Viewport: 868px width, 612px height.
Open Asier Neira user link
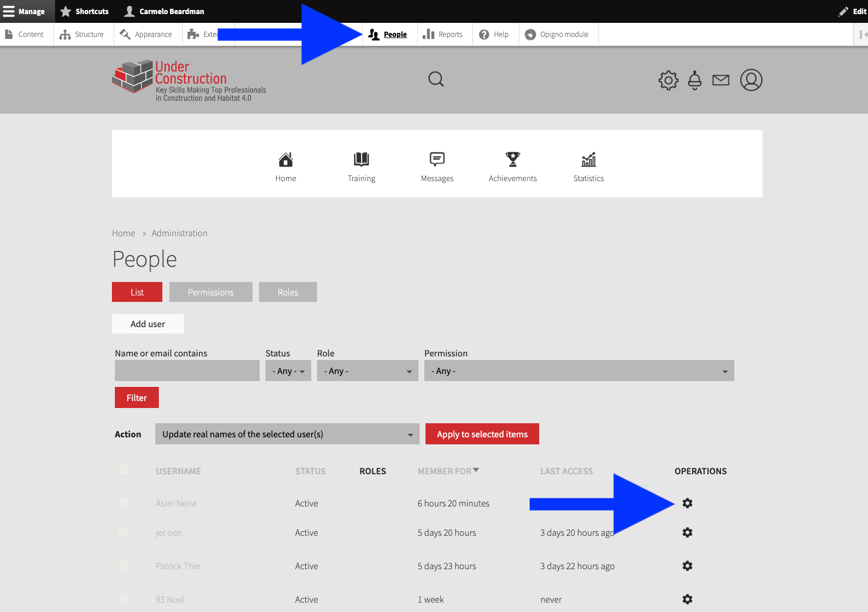click(176, 504)
